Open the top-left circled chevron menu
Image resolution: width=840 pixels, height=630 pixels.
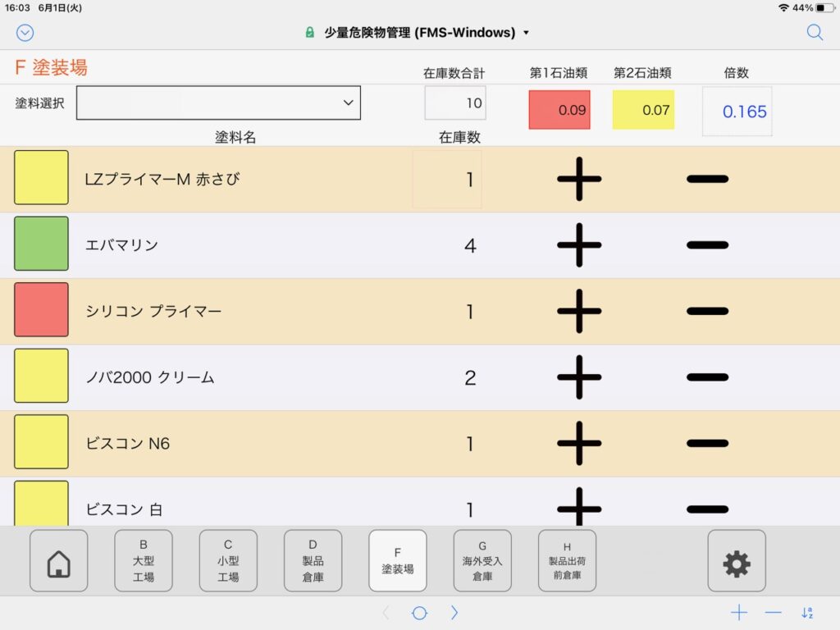click(x=25, y=33)
